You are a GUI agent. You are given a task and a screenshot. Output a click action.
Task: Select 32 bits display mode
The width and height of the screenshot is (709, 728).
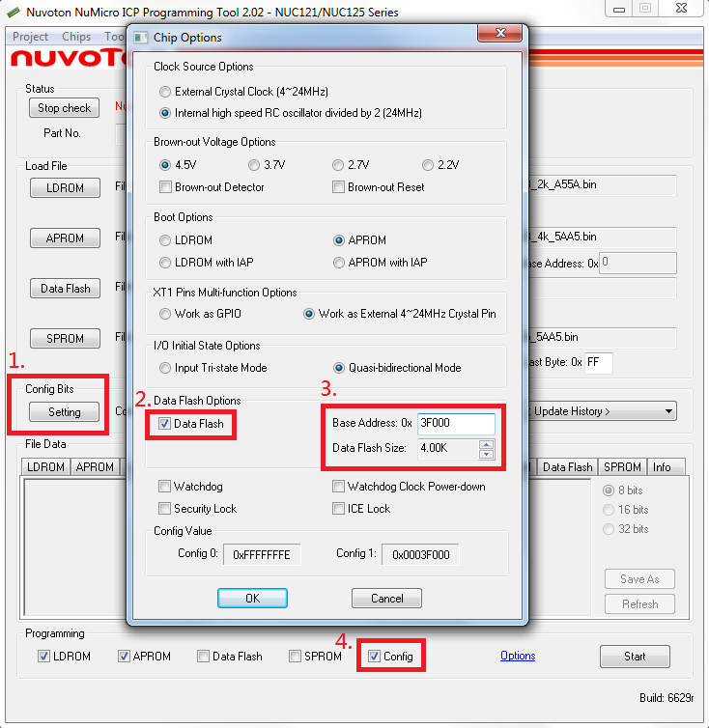pyautogui.click(x=609, y=529)
